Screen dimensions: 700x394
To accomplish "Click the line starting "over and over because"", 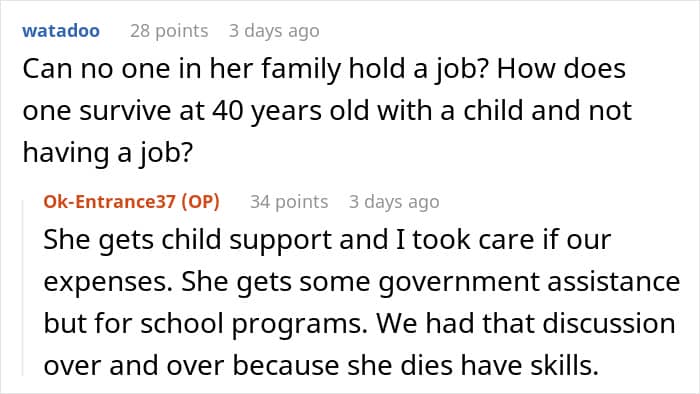I will pos(321,365).
